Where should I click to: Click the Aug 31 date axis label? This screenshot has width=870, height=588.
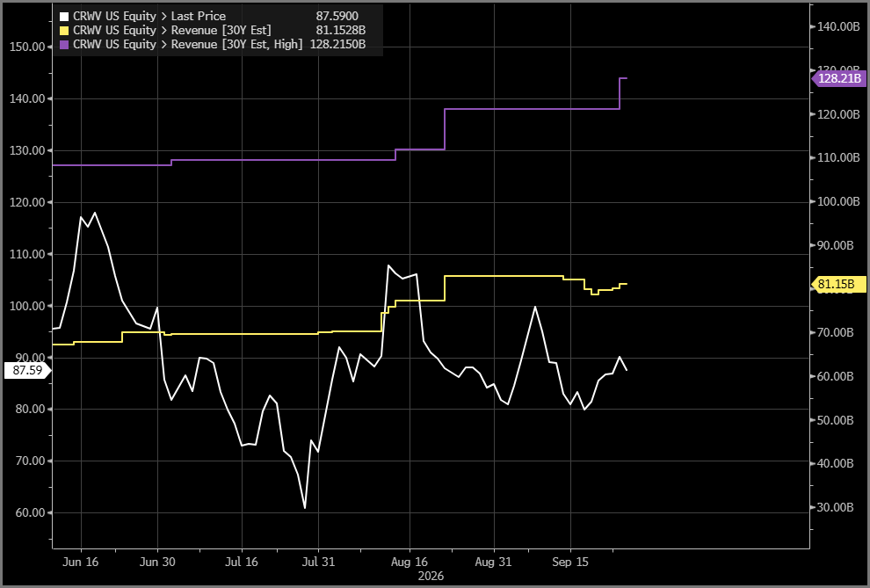pyautogui.click(x=493, y=562)
